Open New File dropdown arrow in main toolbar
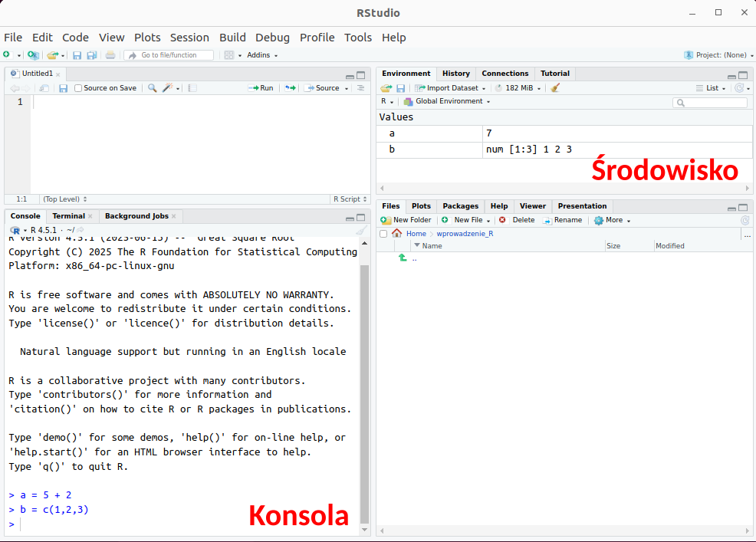 pos(19,56)
